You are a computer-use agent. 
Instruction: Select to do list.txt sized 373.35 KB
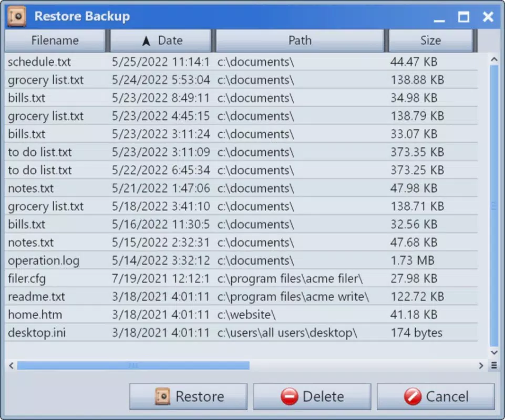pos(241,152)
